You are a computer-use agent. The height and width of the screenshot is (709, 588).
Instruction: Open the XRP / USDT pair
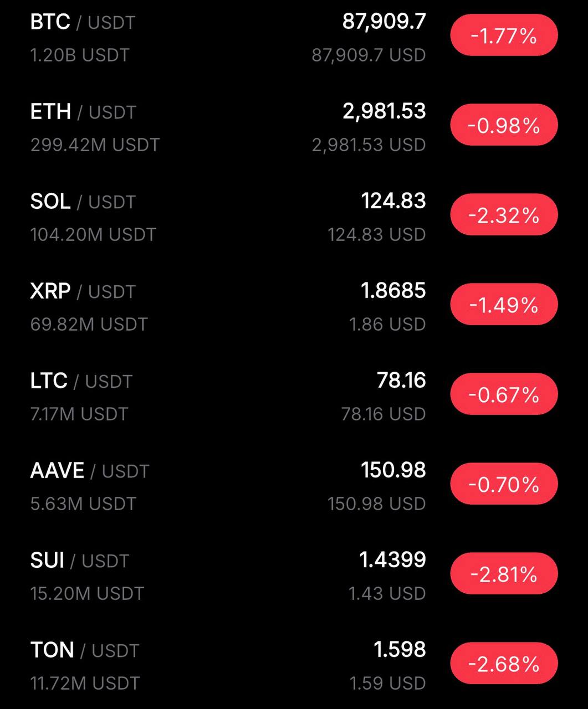pos(83,291)
